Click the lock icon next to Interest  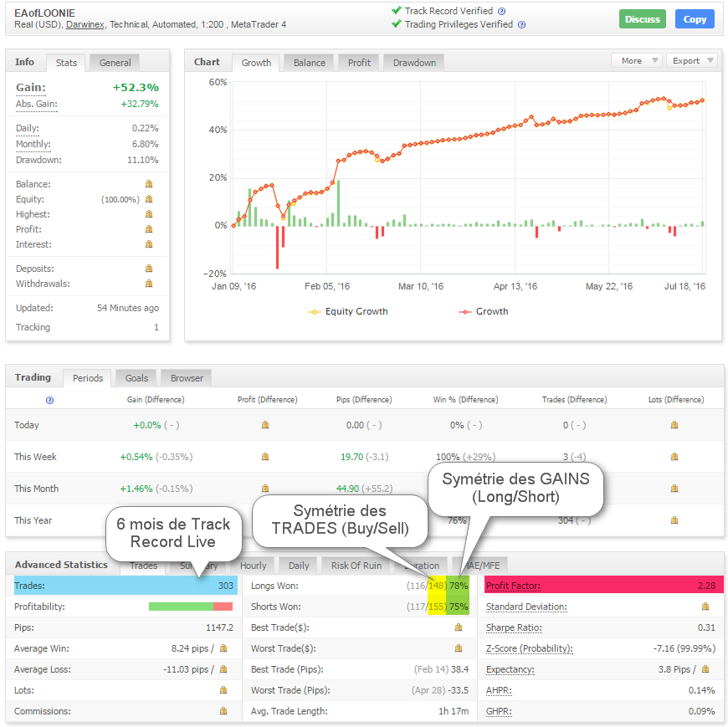click(x=149, y=243)
